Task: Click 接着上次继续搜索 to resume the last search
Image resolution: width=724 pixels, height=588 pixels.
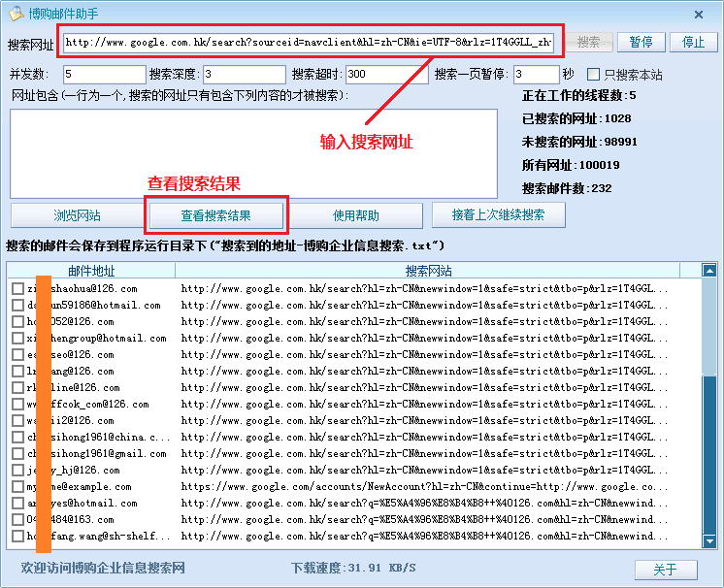Action: pos(498,214)
